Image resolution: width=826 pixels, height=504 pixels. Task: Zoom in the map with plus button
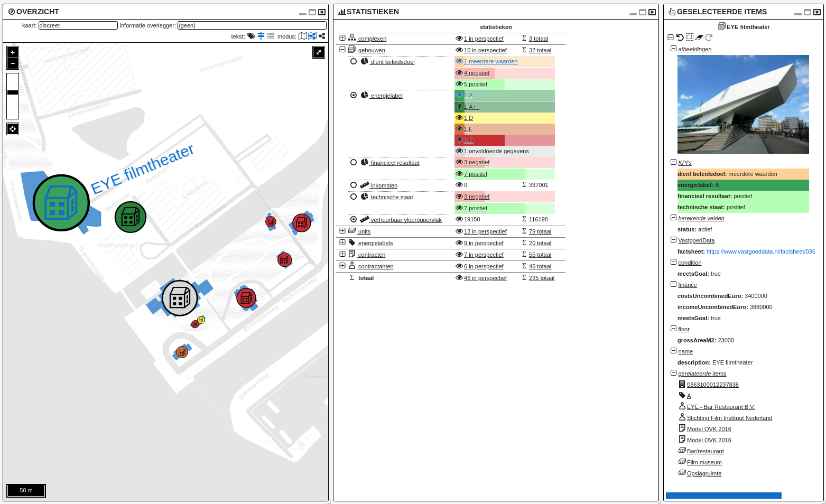click(x=13, y=52)
